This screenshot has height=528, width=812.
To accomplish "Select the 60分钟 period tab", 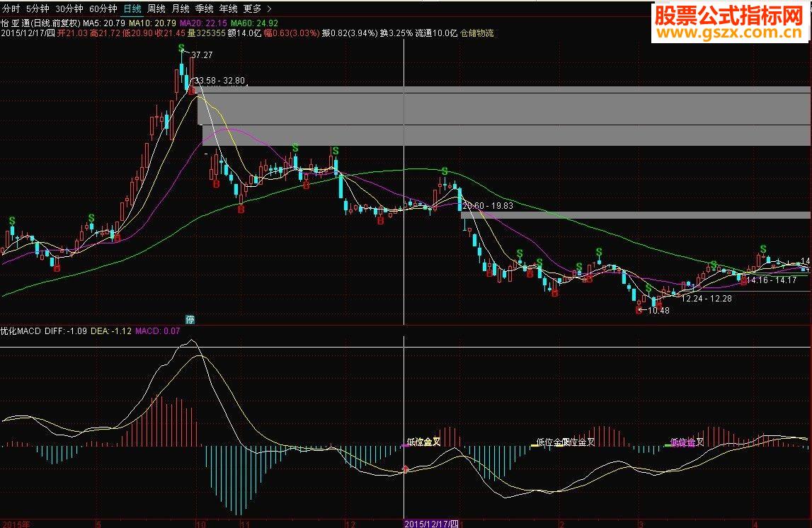I will point(103,8).
